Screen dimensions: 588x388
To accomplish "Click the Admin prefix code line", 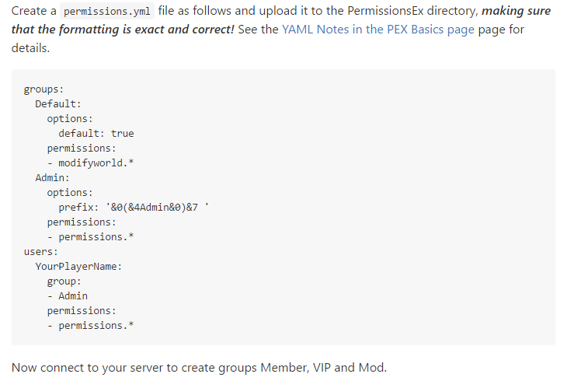I will pos(133,208).
